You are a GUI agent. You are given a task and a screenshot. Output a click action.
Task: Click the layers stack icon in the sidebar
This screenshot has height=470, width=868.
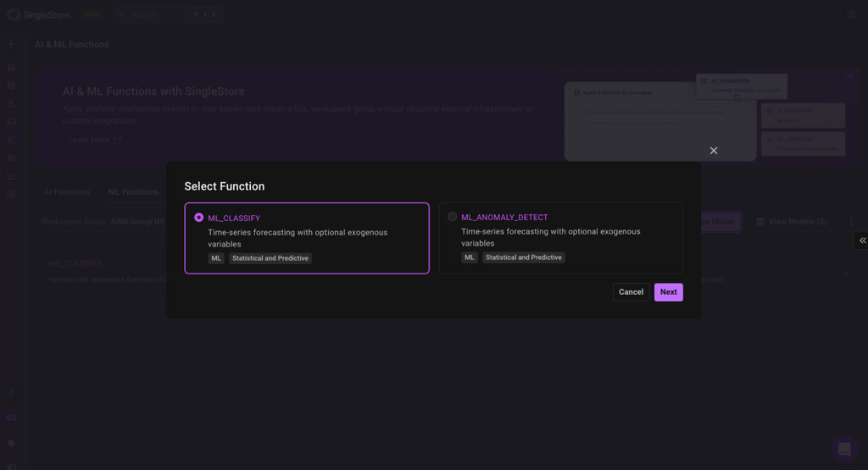pyautogui.click(x=11, y=158)
